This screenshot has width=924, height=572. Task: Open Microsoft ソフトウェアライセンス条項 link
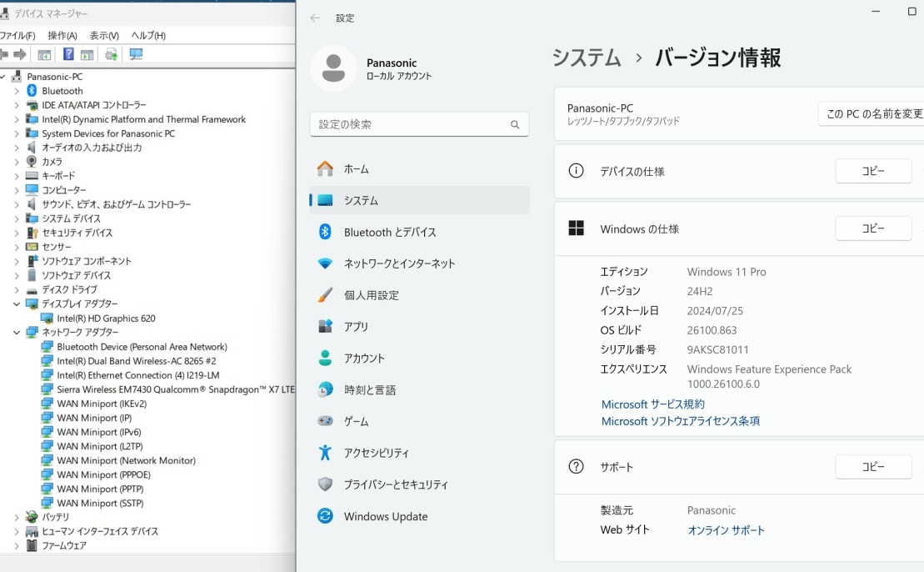tap(681, 421)
